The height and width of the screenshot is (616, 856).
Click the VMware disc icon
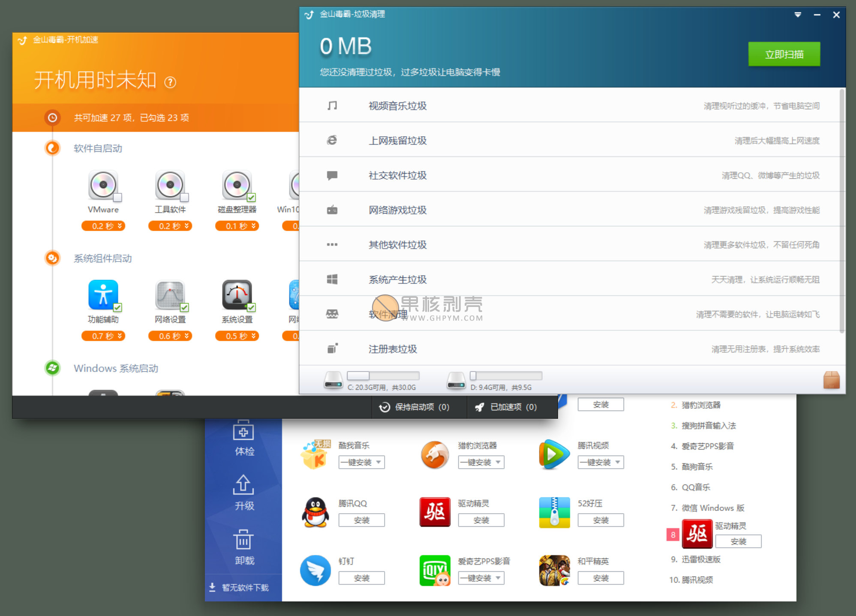pos(103,185)
